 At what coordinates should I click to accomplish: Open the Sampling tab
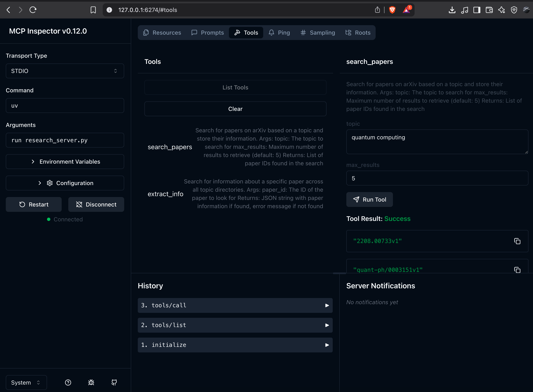(318, 33)
